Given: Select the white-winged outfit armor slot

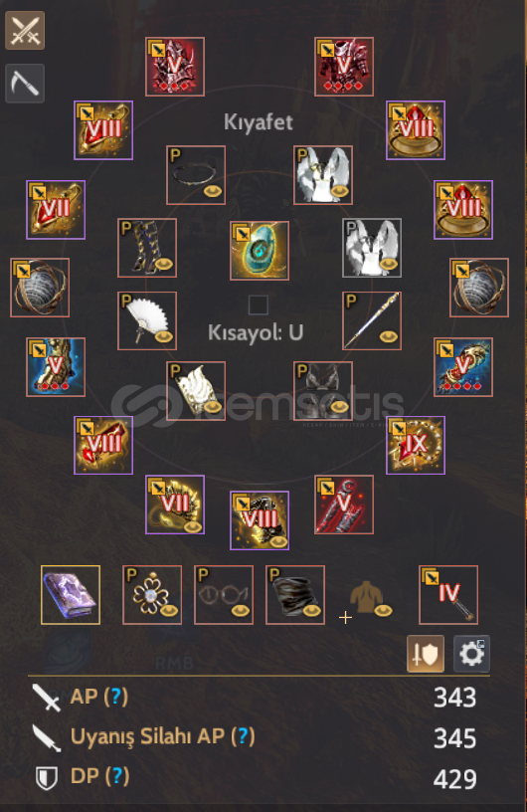Looking at the screenshot, I should [323, 175].
